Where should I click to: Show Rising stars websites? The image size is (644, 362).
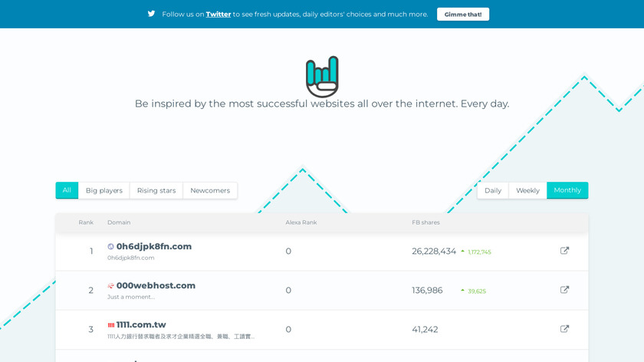tap(156, 190)
